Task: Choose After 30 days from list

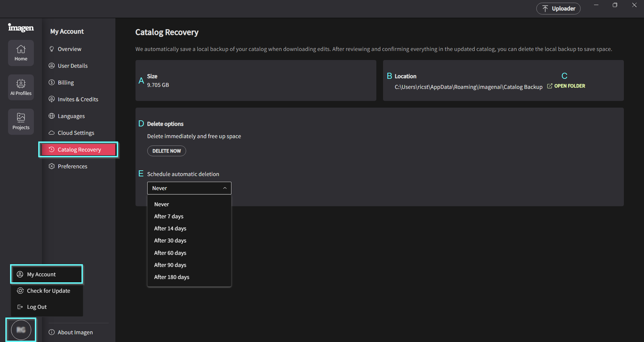Action: click(170, 240)
